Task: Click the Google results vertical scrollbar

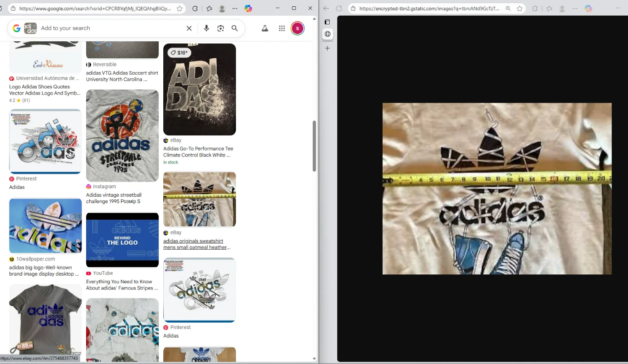Action: (x=314, y=146)
